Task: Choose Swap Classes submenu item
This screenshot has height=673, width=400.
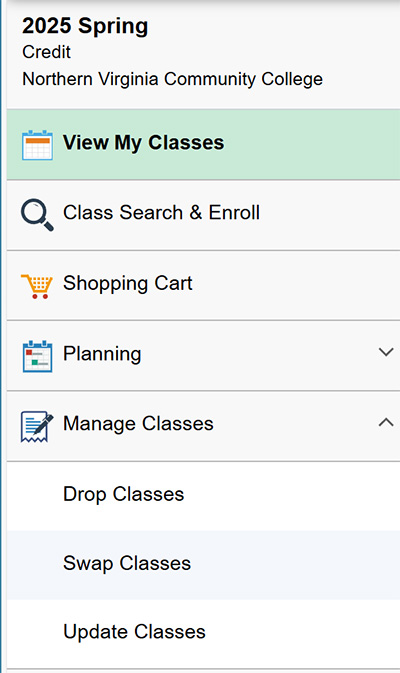Action: click(x=203, y=565)
